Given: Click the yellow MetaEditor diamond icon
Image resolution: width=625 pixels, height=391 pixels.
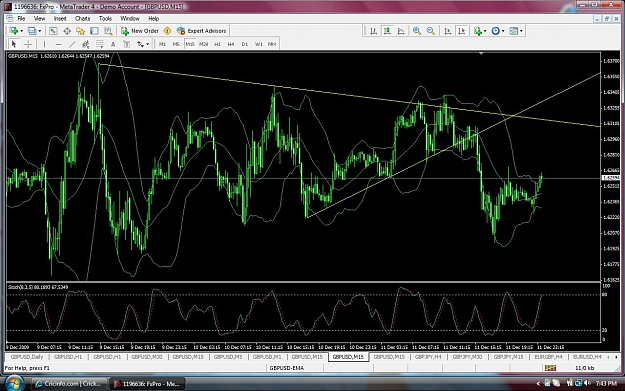Looking at the screenshot, I should pyautogui.click(x=167, y=31).
